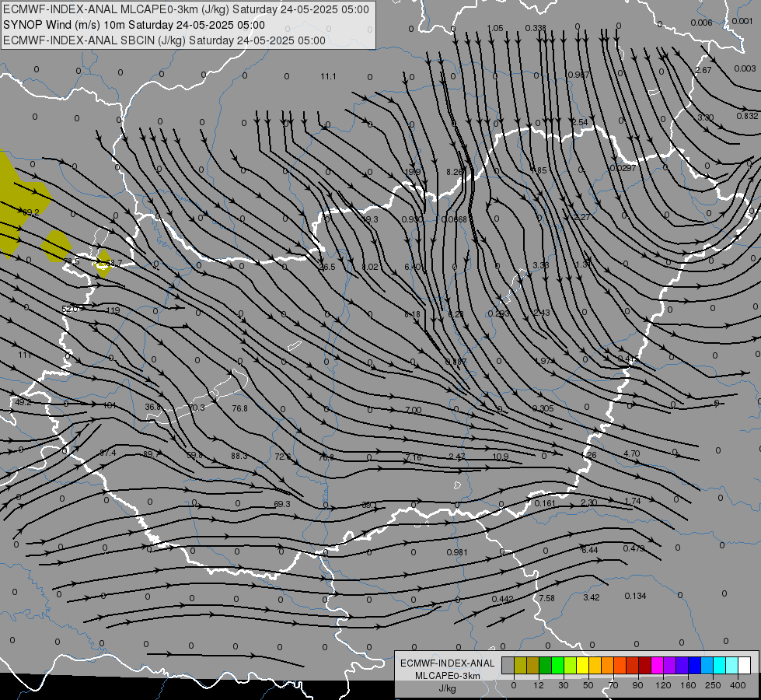Image resolution: width=761 pixels, height=700 pixels.
Task: Click the map value '101'
Action: tap(110, 405)
